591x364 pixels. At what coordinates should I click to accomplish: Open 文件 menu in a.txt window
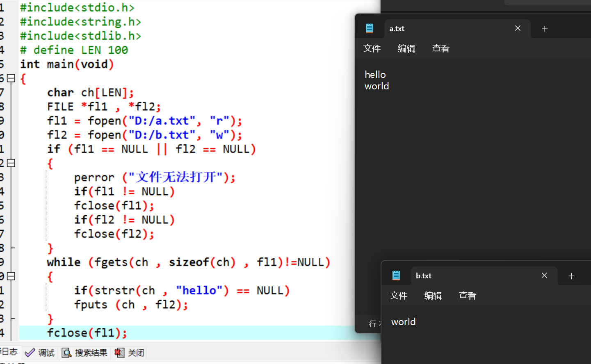coord(372,48)
